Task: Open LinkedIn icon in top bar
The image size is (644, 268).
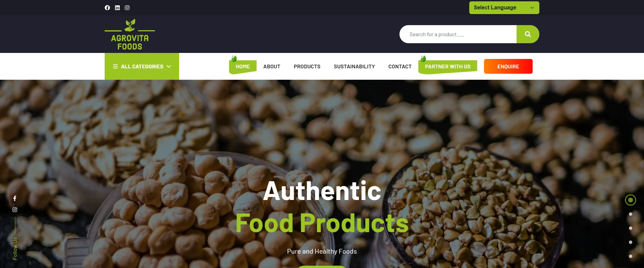Action: [x=117, y=8]
